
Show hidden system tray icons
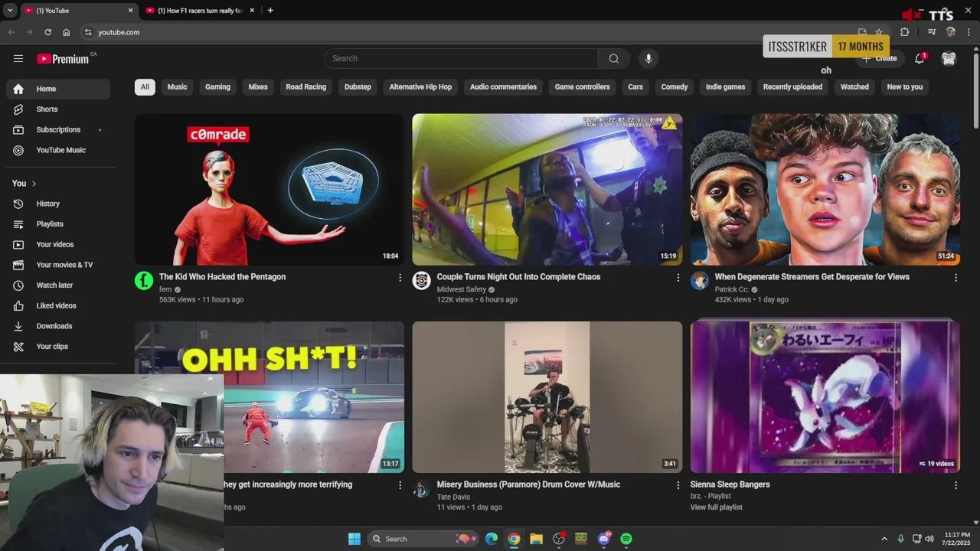pos(884,539)
